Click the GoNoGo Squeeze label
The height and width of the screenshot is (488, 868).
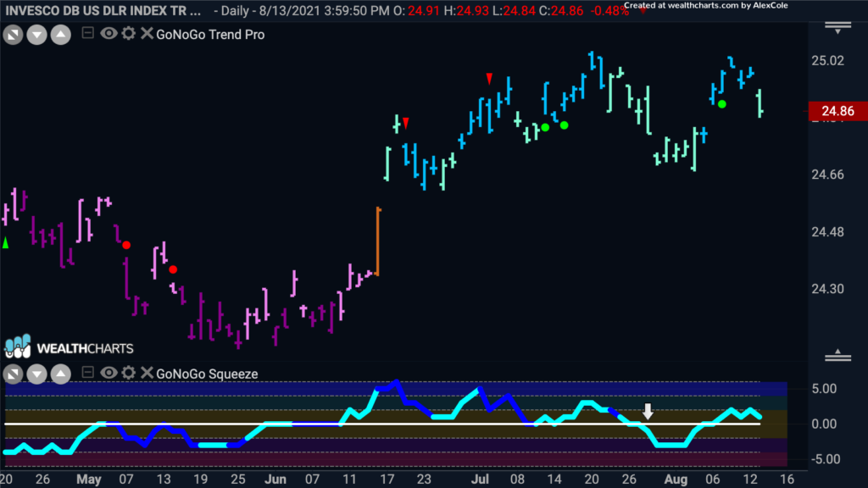(207, 374)
